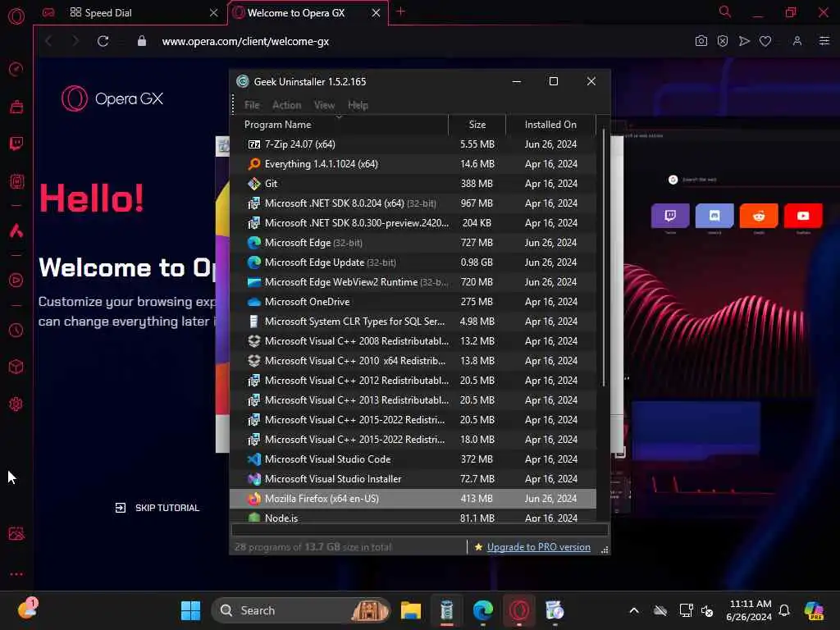Select Microsoft Edge WebView2 Runtime row
The width and height of the screenshot is (840, 630).
click(x=413, y=282)
